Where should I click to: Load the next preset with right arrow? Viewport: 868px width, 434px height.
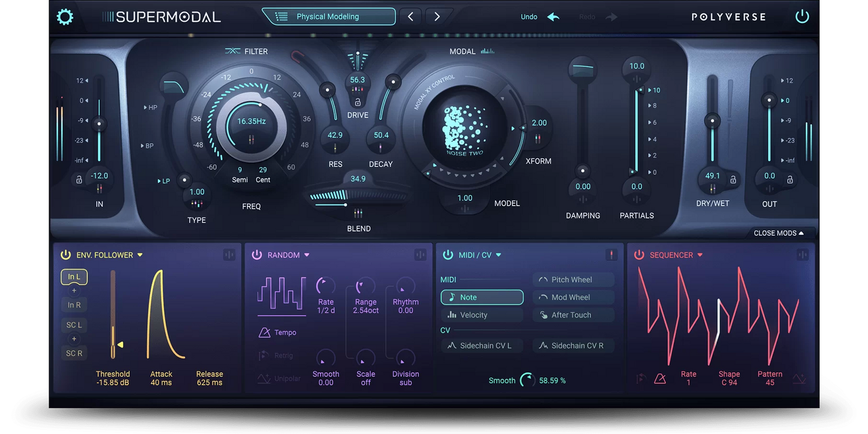437,17
